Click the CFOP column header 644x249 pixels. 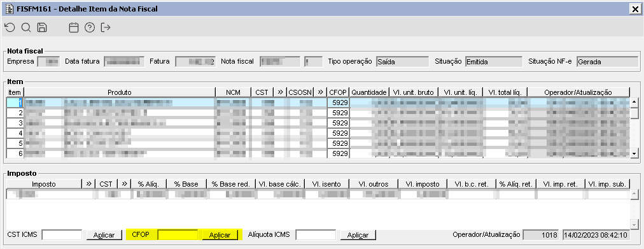(x=339, y=92)
